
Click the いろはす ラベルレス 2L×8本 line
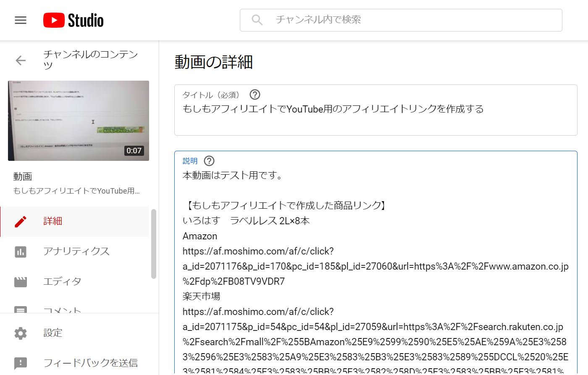[x=246, y=221]
